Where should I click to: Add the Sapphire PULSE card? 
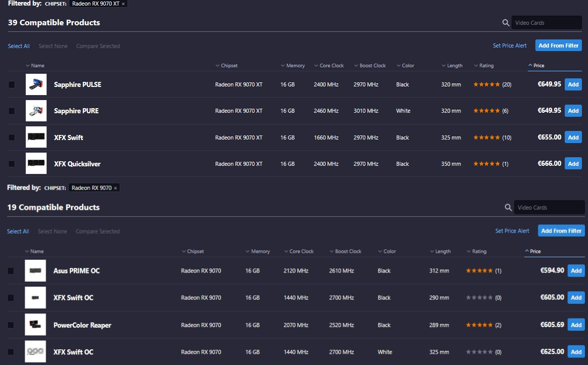573,84
